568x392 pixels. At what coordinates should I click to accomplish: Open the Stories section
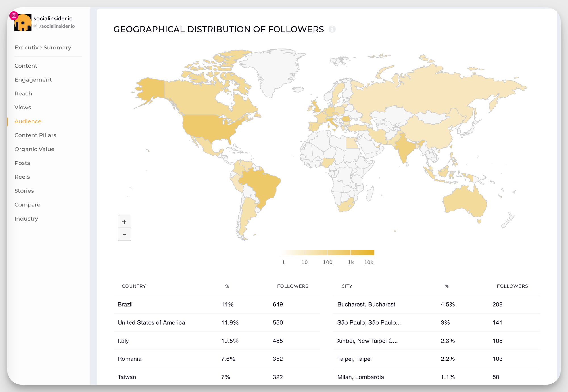pos(24,191)
